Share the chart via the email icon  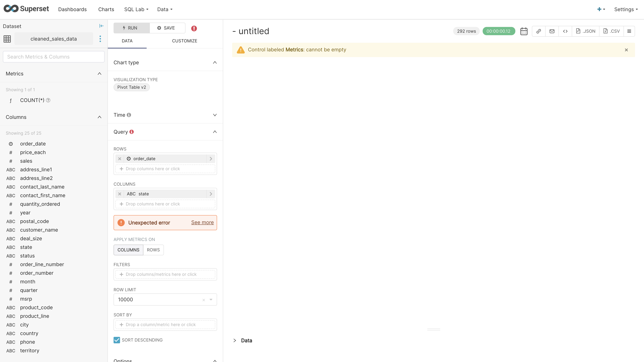click(552, 31)
